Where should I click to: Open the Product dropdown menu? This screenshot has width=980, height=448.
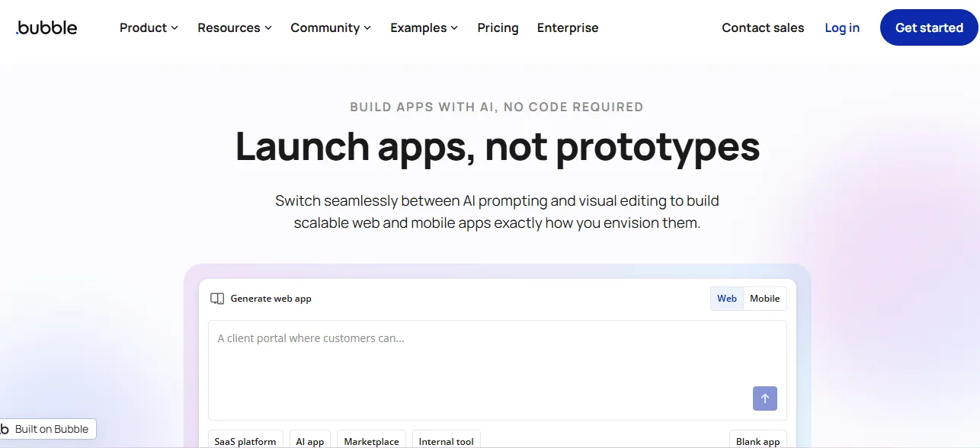149,27
